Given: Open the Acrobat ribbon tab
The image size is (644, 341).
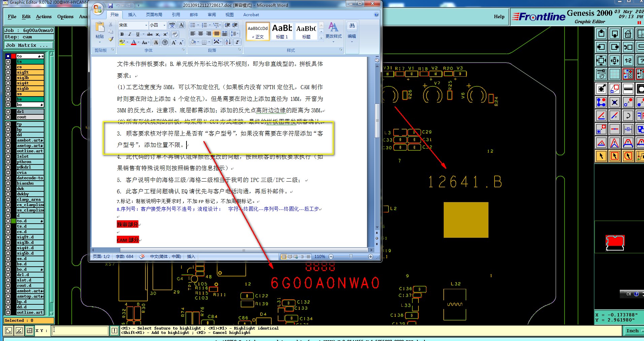Looking at the screenshot, I should tap(251, 15).
